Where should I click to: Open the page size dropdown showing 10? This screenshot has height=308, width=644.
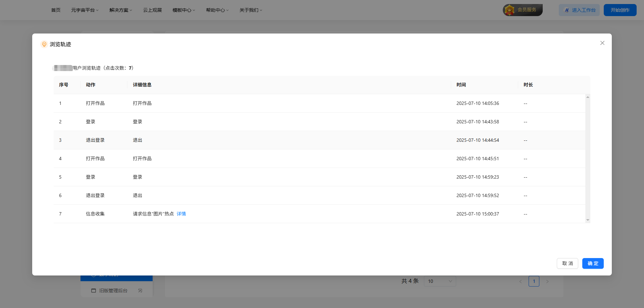pos(440,281)
